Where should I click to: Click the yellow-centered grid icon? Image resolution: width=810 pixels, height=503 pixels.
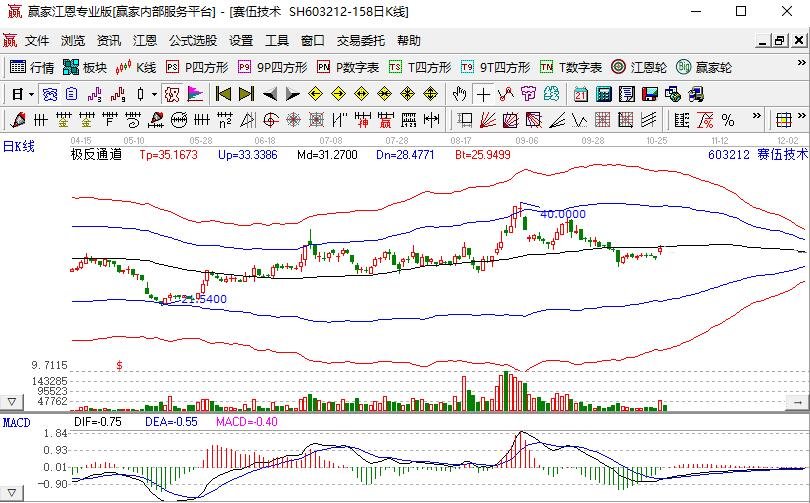784,120
